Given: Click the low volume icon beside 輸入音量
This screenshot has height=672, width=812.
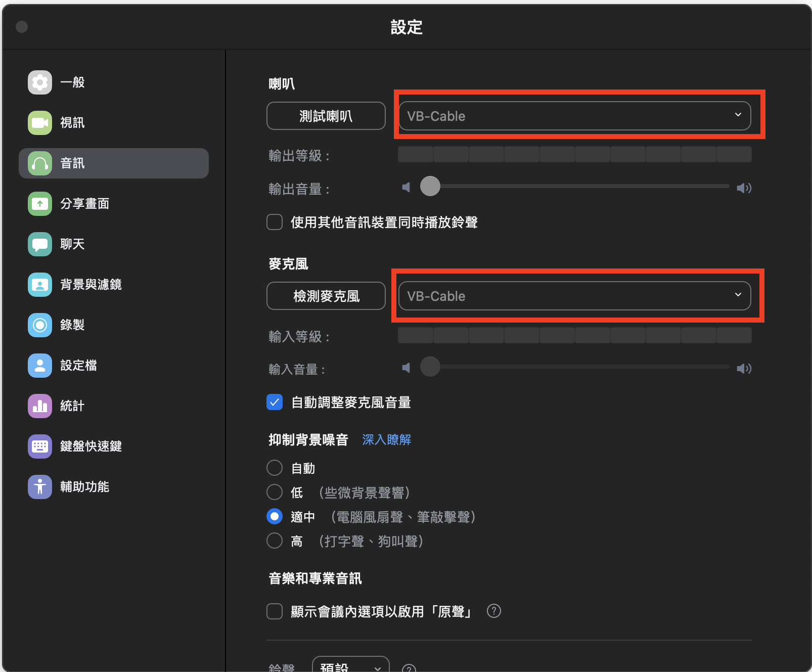Looking at the screenshot, I should [x=406, y=368].
